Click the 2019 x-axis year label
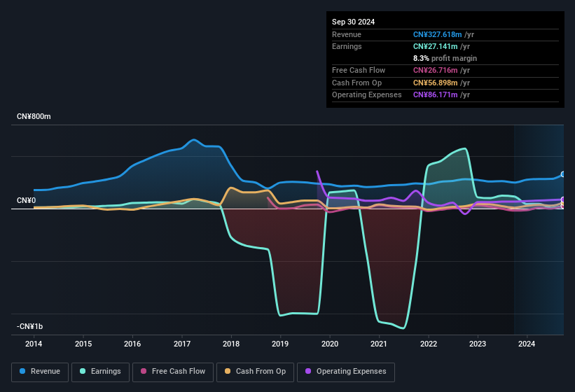The width and height of the screenshot is (575, 392). pos(280,344)
